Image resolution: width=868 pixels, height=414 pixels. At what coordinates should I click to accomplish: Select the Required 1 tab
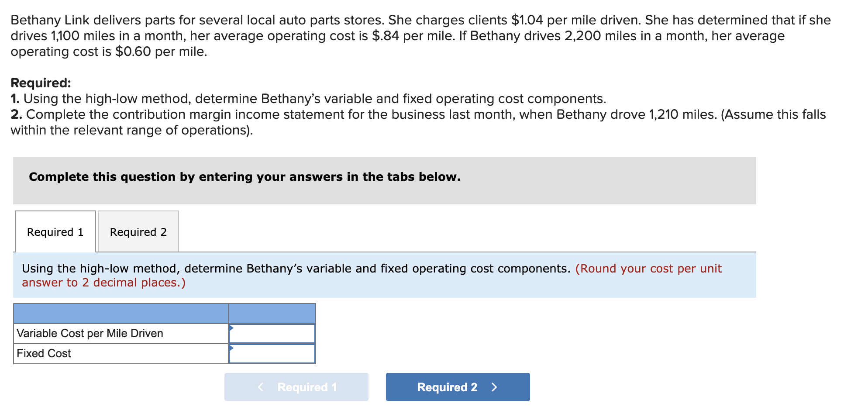(55, 232)
